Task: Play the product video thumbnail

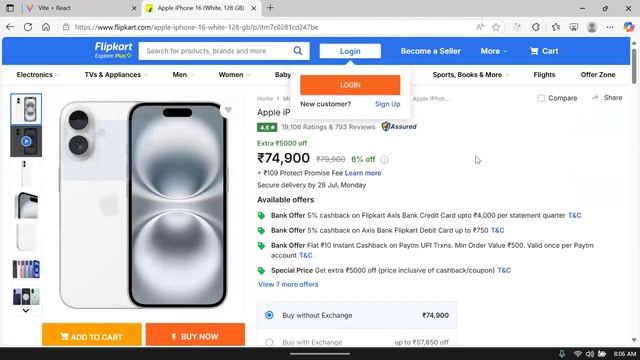Action: click(x=26, y=141)
